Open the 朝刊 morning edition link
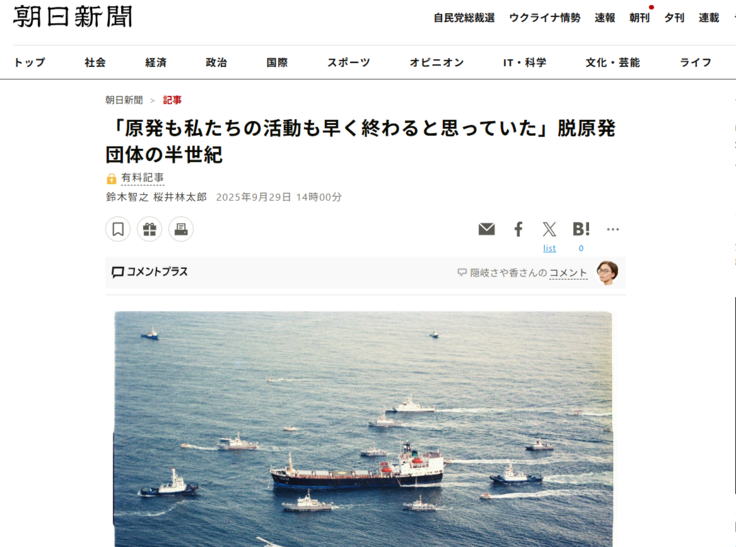 tap(639, 18)
